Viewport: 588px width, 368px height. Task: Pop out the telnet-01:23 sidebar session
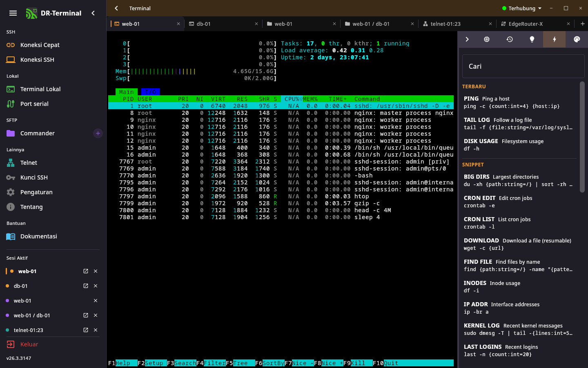86,330
